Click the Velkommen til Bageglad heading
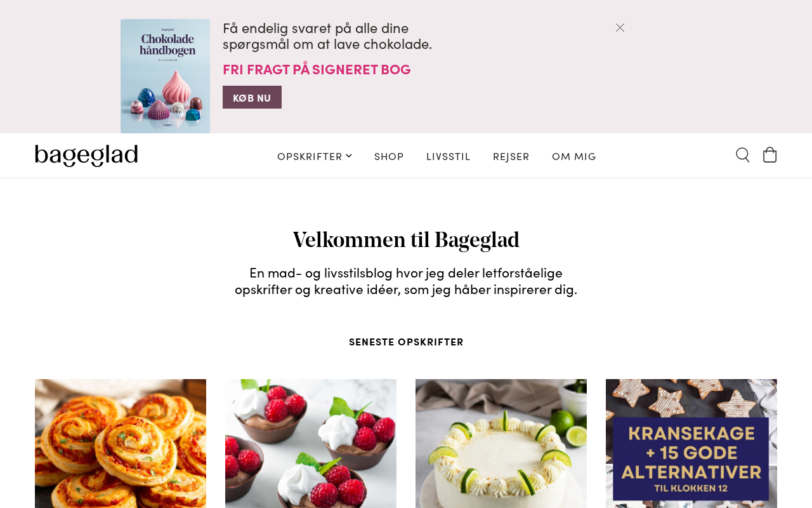This screenshot has width=812, height=508. pyautogui.click(x=406, y=240)
